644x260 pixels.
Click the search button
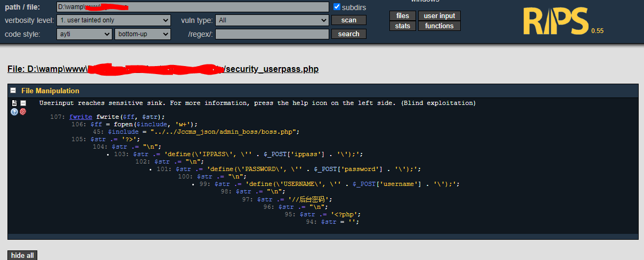point(349,34)
